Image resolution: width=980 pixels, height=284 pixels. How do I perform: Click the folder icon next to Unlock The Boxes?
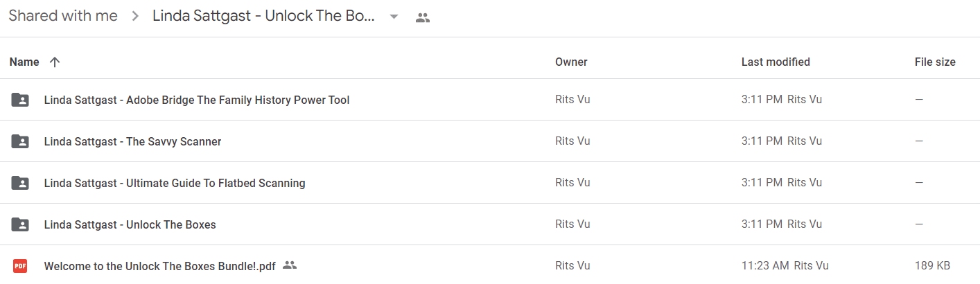[x=21, y=224]
